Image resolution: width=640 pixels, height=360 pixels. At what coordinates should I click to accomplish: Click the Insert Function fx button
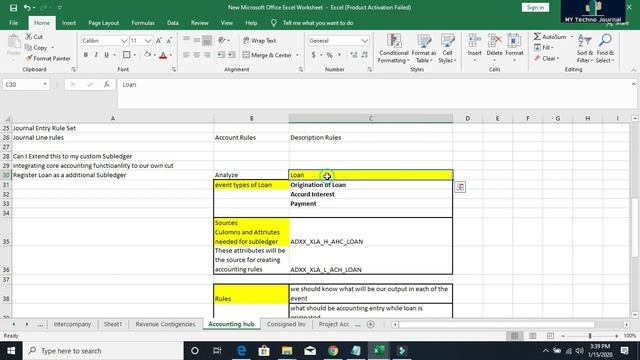coord(107,84)
